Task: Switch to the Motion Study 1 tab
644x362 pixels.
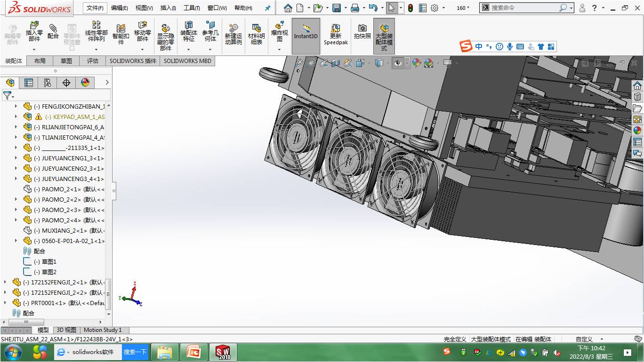Action: (x=103, y=330)
